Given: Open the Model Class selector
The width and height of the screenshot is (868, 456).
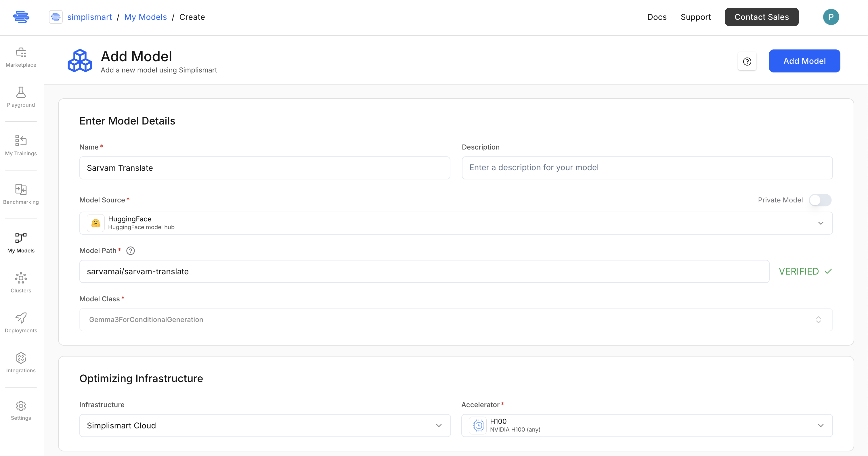Looking at the screenshot, I should [x=456, y=320].
